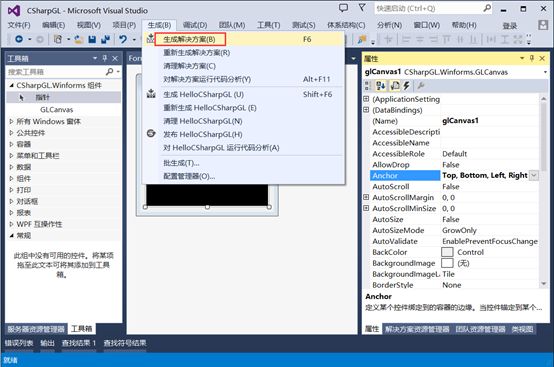Click the undo toolbar icon
This screenshot has height=367, width=554.
(123, 39)
